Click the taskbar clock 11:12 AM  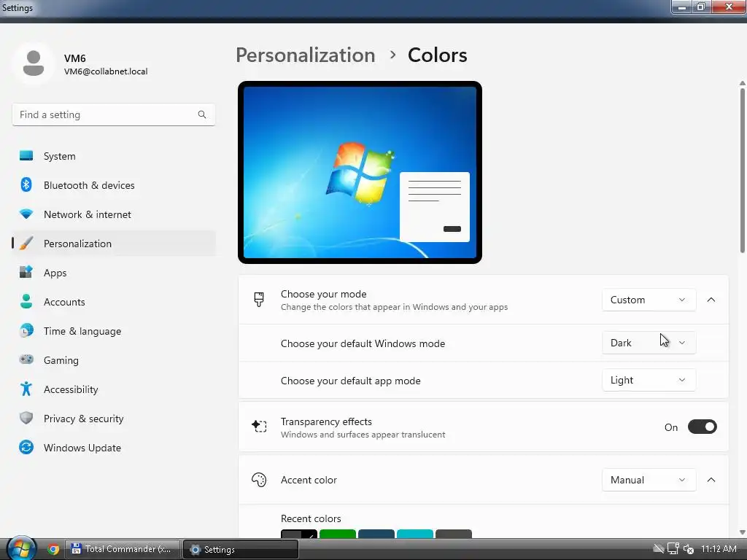[719, 549]
